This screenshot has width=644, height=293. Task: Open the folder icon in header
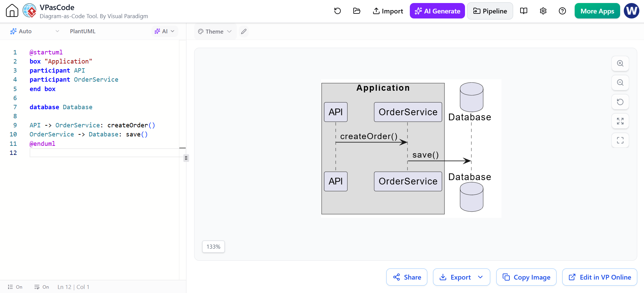click(x=357, y=11)
